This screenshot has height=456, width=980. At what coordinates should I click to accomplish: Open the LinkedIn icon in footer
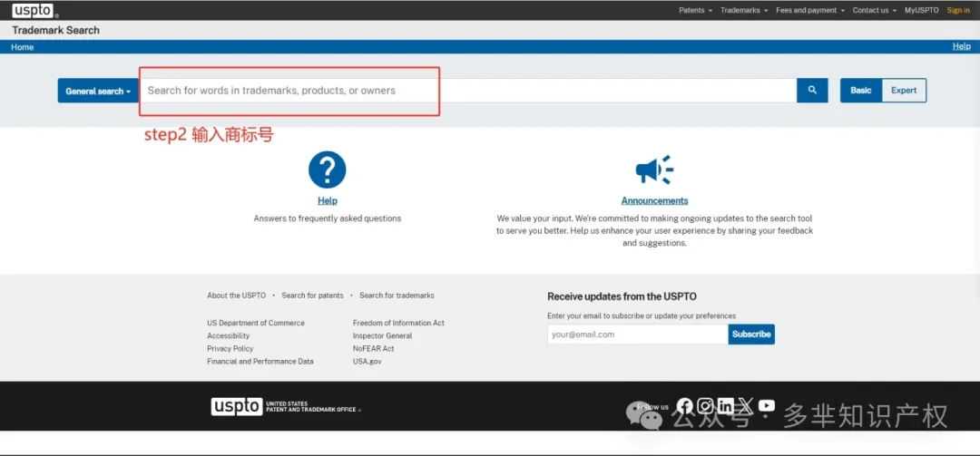click(725, 406)
